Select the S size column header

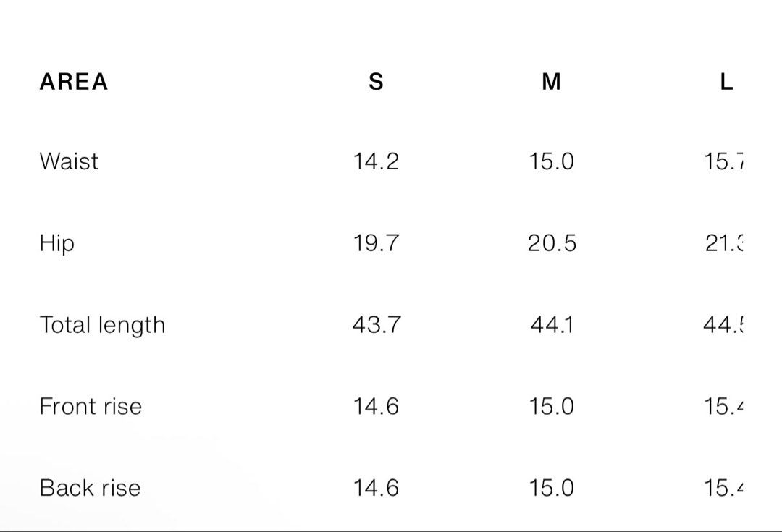tap(376, 82)
